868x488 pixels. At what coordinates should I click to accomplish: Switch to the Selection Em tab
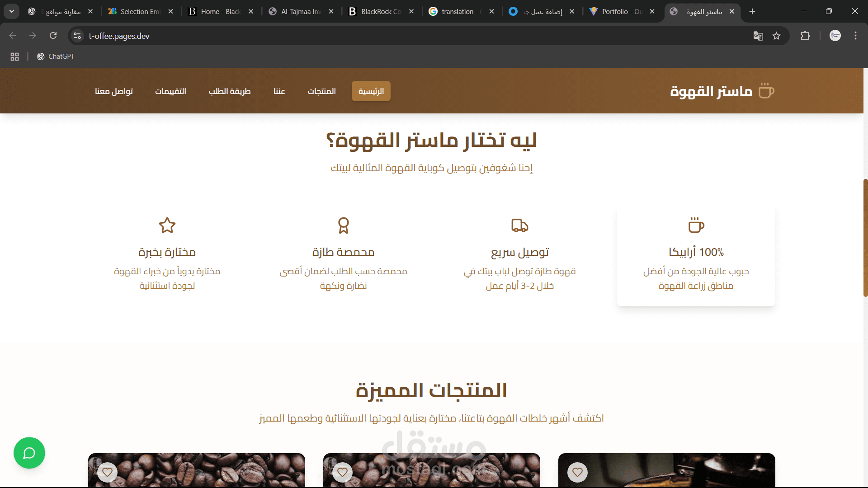(x=140, y=11)
